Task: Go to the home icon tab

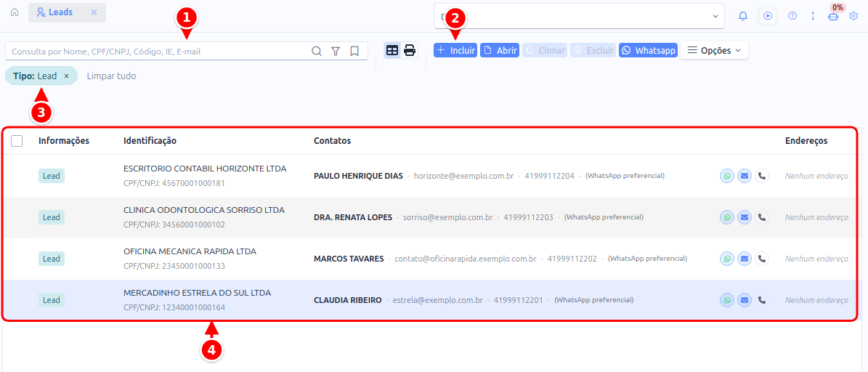Action: click(15, 12)
